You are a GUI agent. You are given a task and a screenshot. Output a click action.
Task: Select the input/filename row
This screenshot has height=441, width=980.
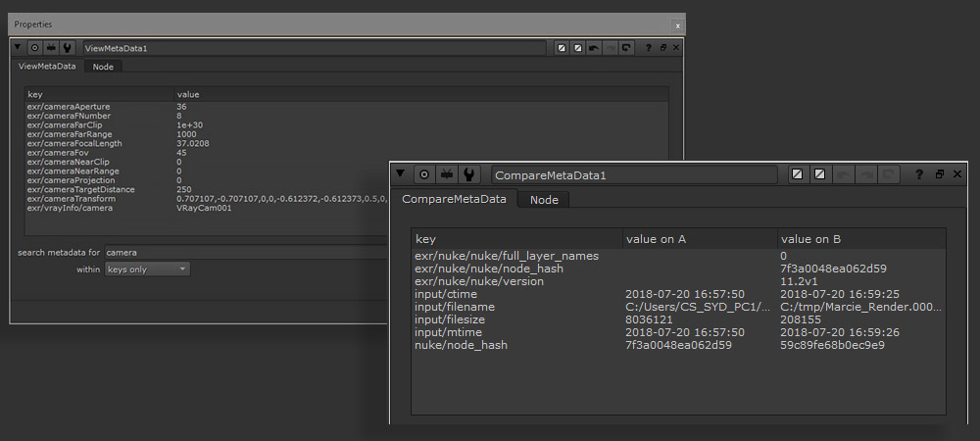point(678,307)
